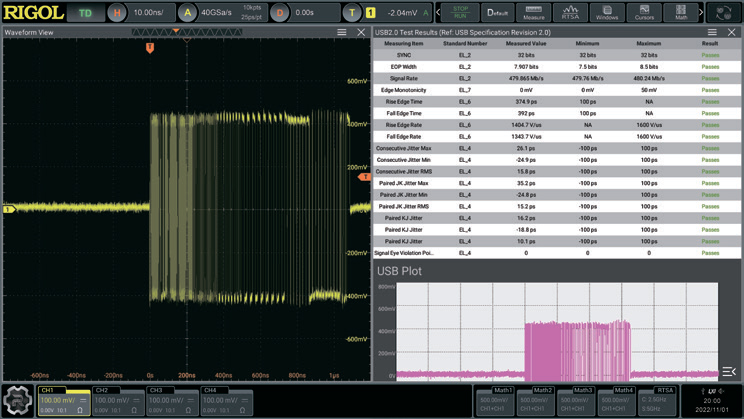The height and width of the screenshot is (419, 744).
Task: Open the Cursors tool
Action: pos(644,12)
